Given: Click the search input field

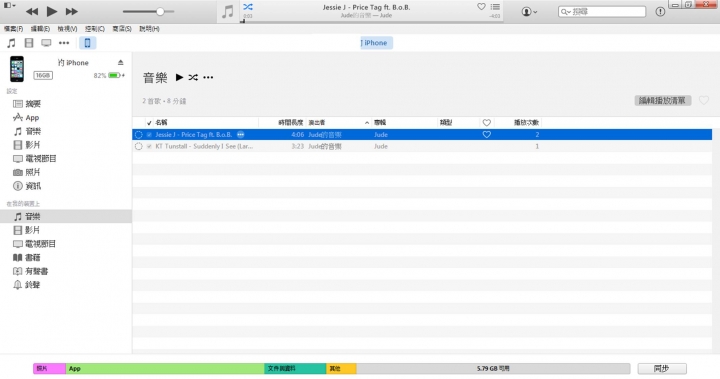Looking at the screenshot, I should pyautogui.click(x=602, y=11).
